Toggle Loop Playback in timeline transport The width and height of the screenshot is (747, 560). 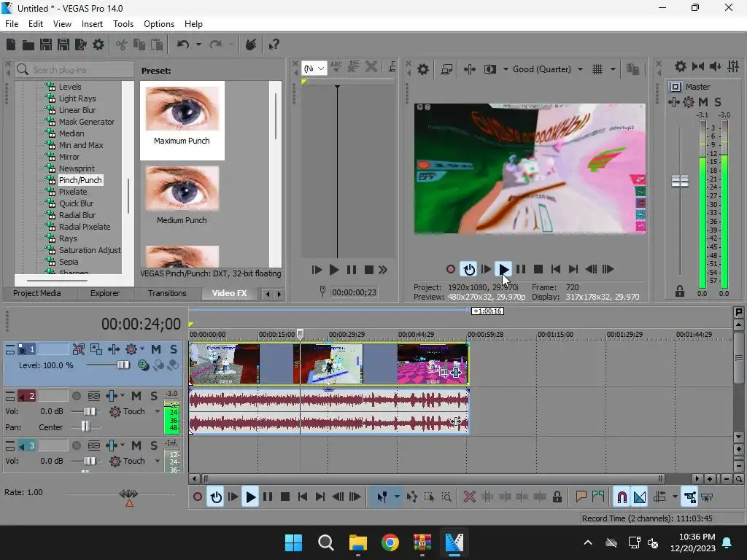click(216, 497)
